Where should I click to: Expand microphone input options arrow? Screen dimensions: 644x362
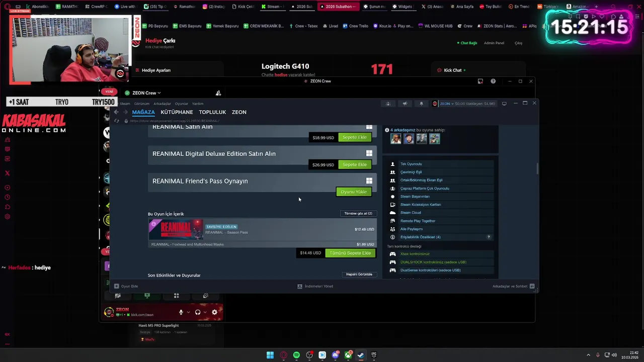pos(189,312)
